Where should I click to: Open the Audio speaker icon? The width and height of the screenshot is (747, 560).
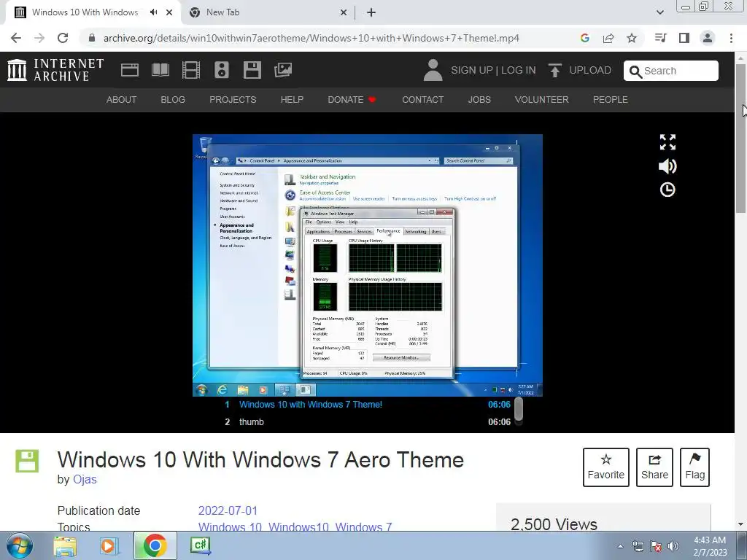tap(222, 70)
